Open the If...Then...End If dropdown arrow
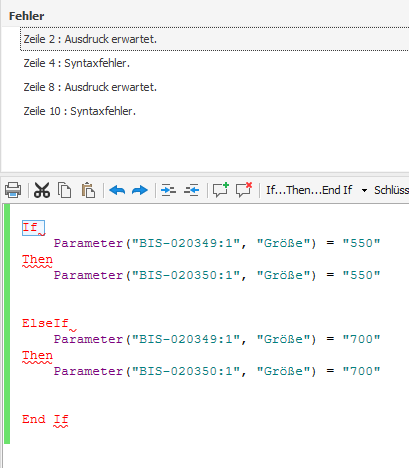 point(364,191)
